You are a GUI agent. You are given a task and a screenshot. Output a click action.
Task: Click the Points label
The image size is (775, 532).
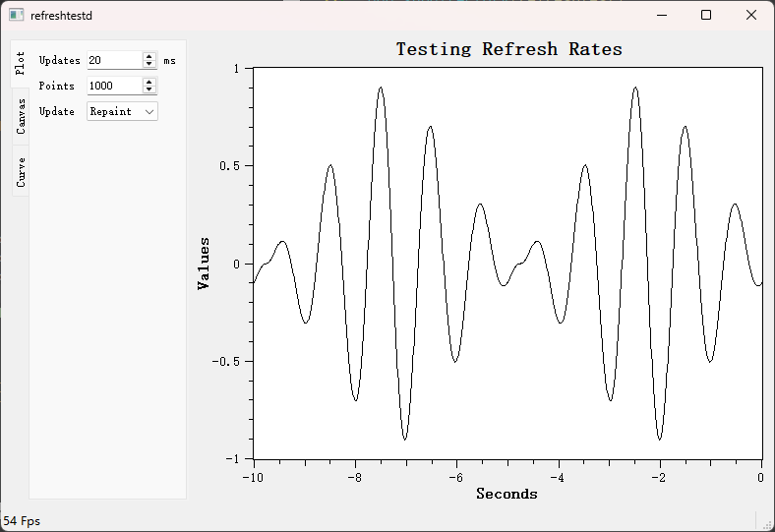56,86
